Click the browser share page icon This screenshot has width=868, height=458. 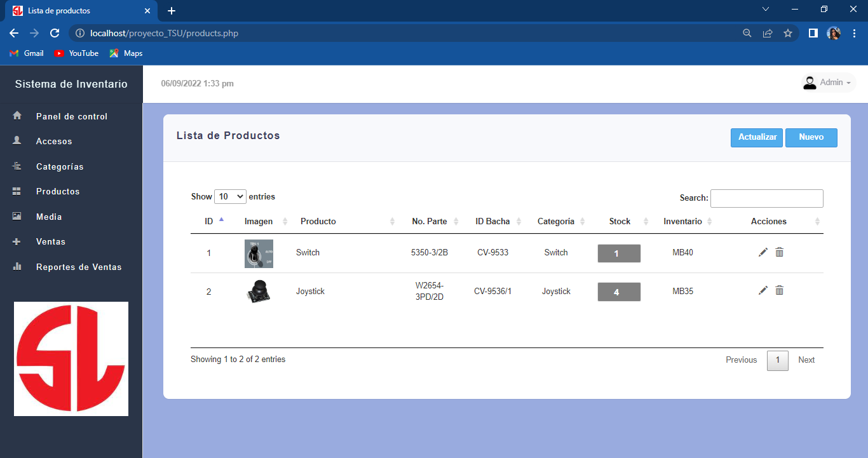pyautogui.click(x=768, y=33)
